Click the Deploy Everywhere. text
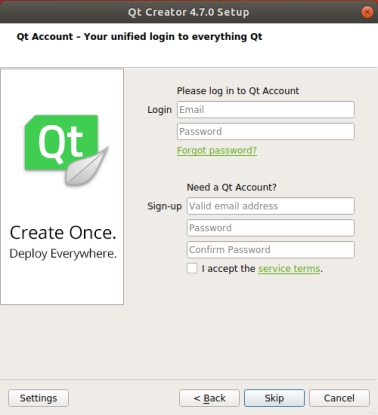378x415 pixels. coord(63,254)
